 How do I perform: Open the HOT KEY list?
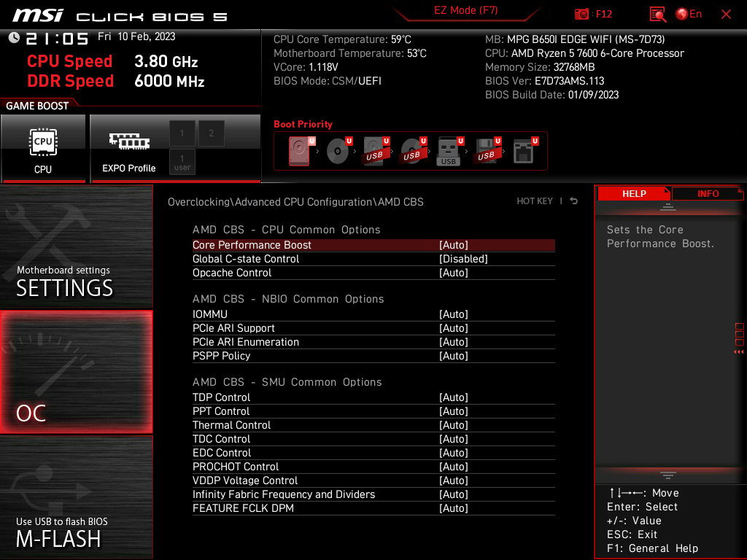point(535,201)
